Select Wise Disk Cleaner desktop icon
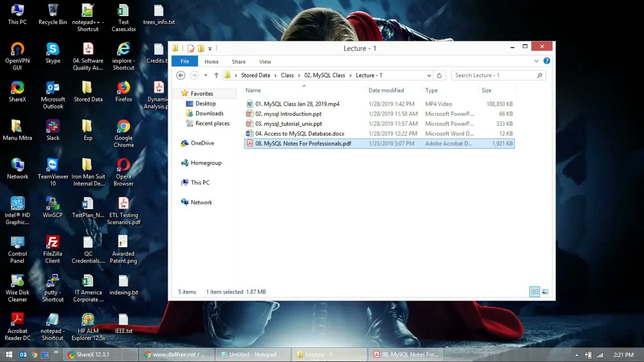 click(x=18, y=288)
